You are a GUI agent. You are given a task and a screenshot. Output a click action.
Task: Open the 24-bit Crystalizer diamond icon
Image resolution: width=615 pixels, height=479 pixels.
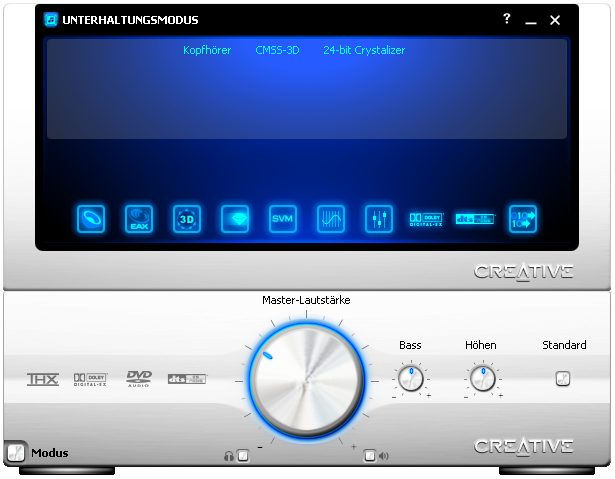[235, 219]
